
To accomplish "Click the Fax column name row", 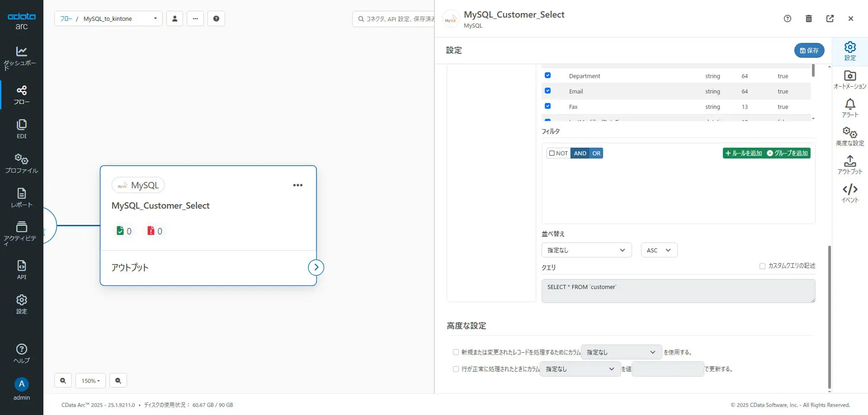I will pos(677,107).
